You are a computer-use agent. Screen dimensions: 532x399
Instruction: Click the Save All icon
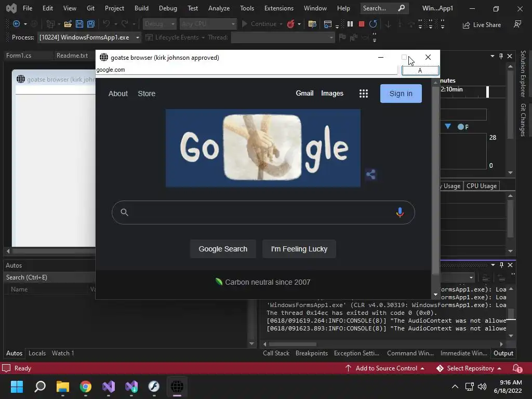90,24
